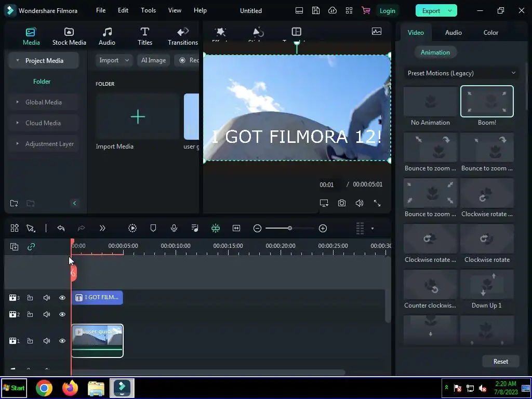Click the Login button
The height and width of the screenshot is (399, 532).
388,11
